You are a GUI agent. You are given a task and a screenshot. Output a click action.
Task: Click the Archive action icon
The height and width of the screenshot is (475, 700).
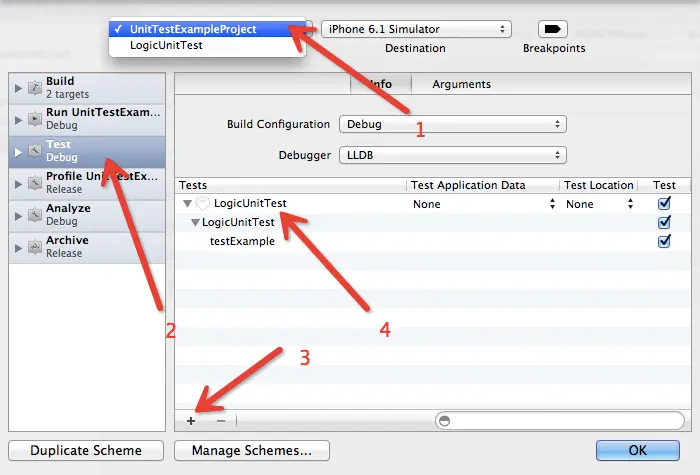click(x=34, y=247)
